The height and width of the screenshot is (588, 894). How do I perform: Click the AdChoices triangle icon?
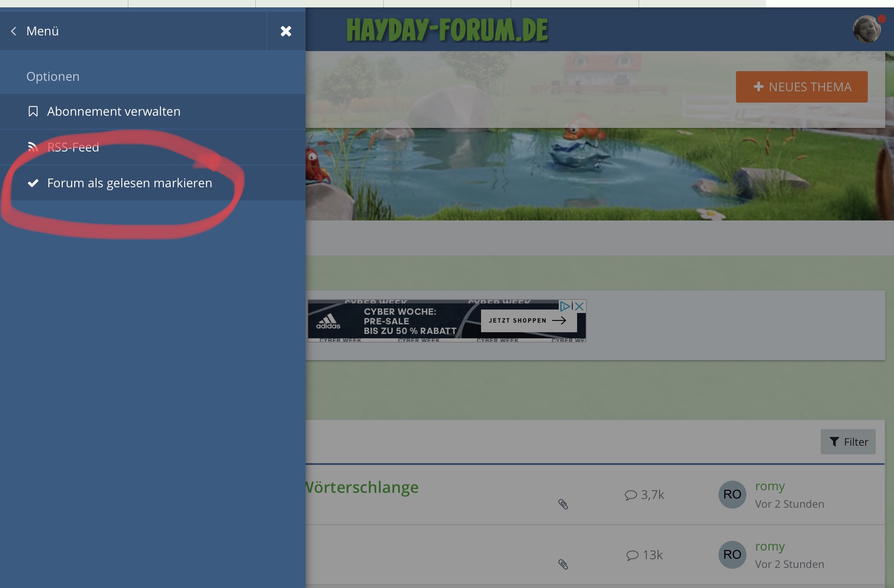[565, 306]
